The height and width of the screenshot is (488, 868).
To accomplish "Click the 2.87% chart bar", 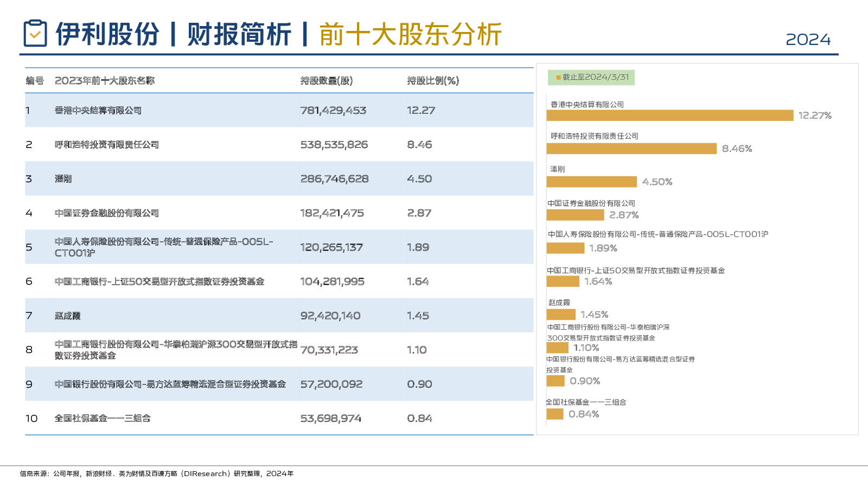I will pyautogui.click(x=575, y=215).
